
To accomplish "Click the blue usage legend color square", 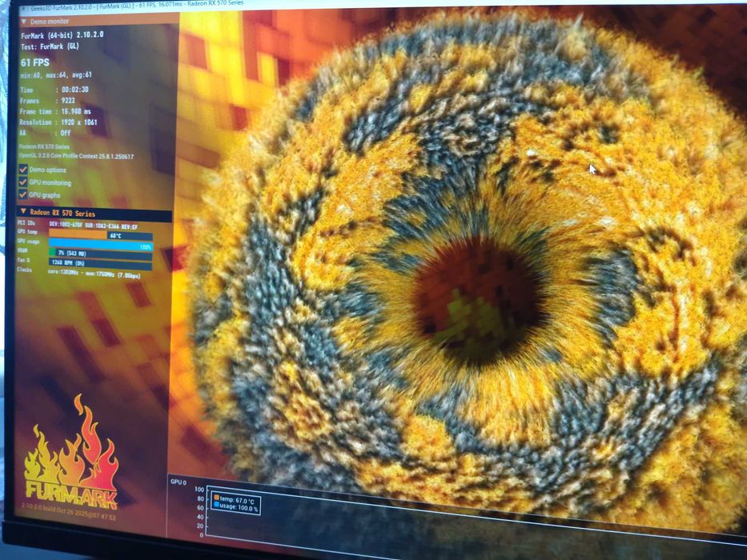I will point(216,504).
